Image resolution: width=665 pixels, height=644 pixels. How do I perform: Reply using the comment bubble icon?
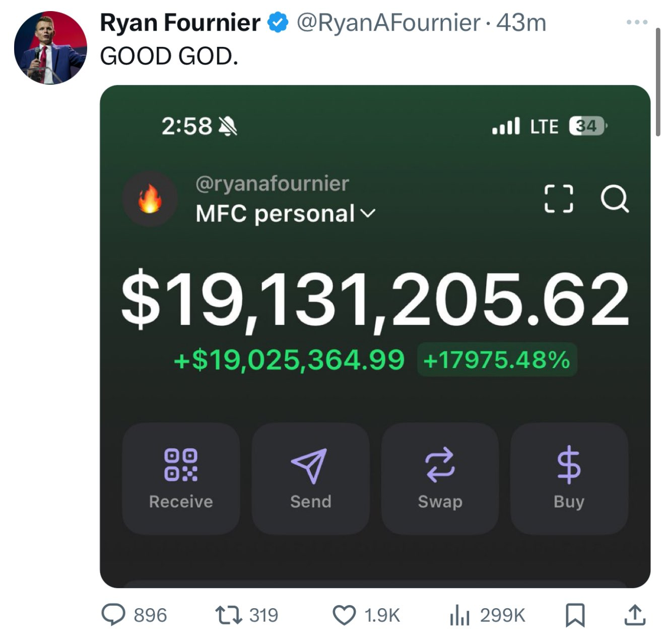coord(113,615)
